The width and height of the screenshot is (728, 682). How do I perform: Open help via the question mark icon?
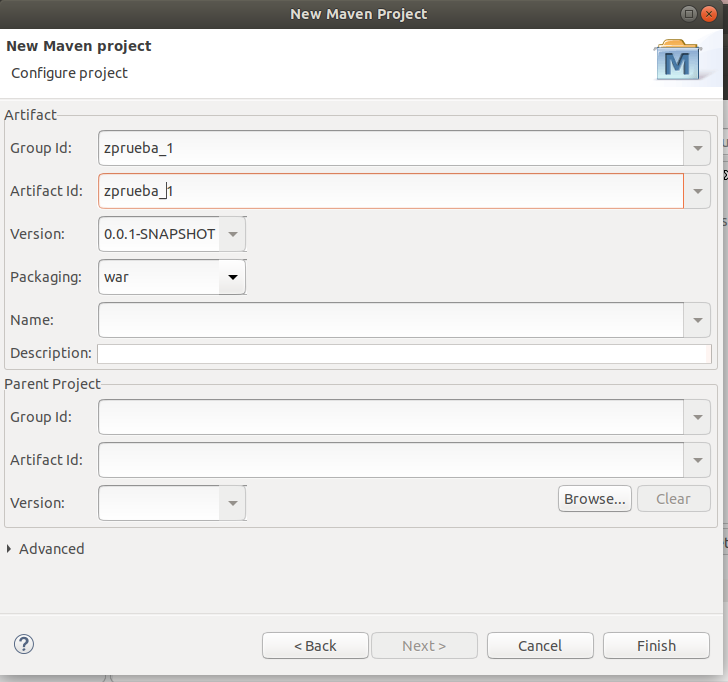(24, 644)
